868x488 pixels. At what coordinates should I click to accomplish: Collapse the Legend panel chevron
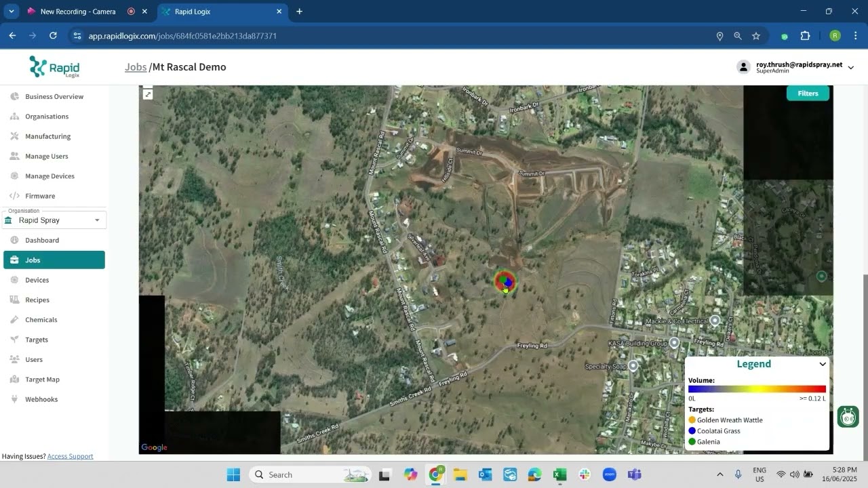click(x=823, y=364)
